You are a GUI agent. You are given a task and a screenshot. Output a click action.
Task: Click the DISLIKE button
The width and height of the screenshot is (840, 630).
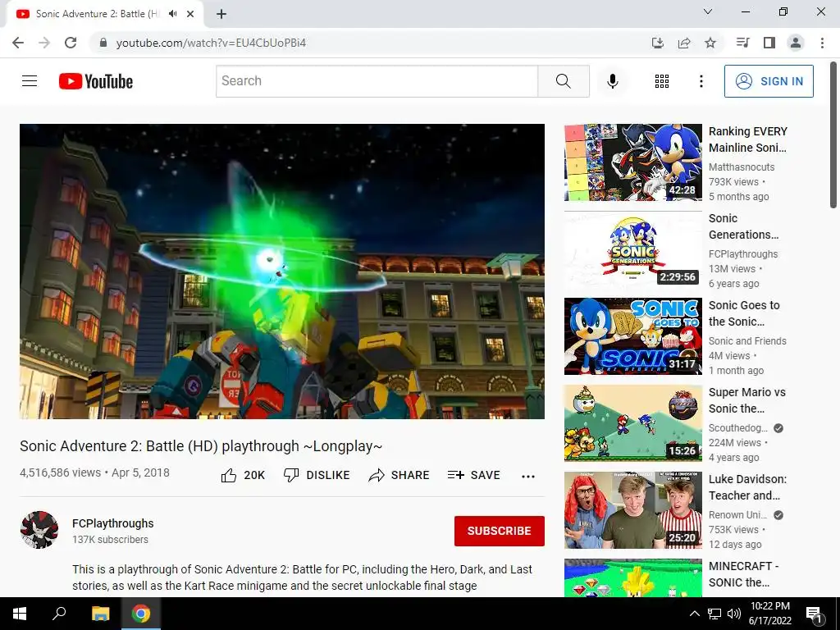pos(317,475)
